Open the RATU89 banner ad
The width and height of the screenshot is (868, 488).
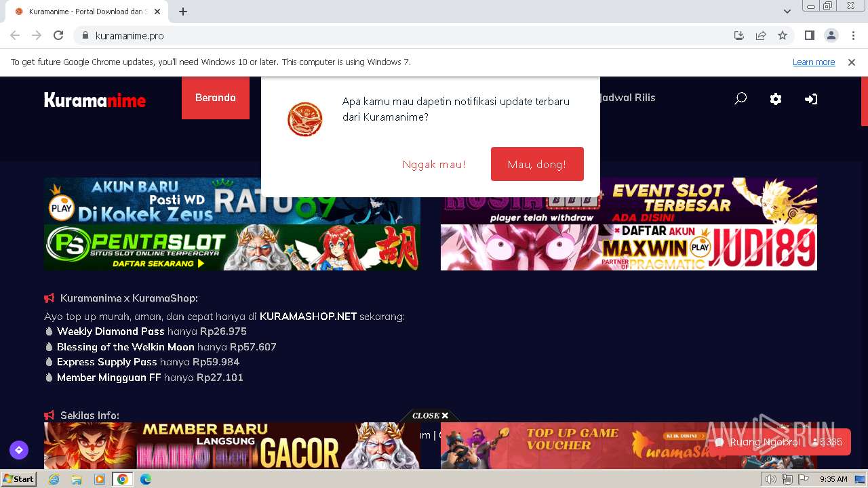coord(232,201)
